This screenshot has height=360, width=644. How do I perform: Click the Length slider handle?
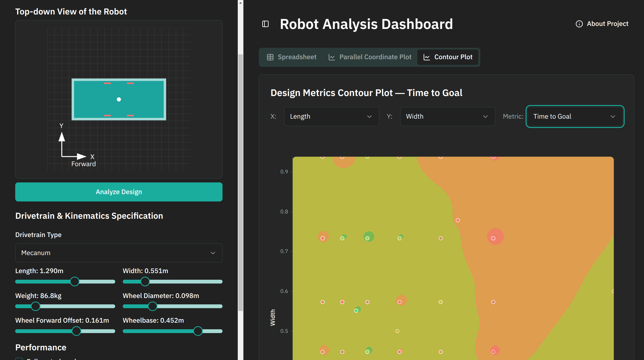(75, 281)
